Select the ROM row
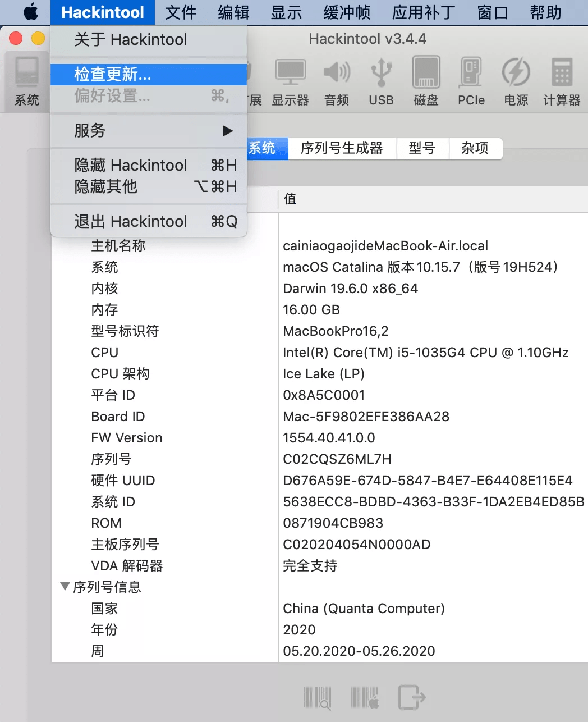This screenshot has width=588, height=722. point(320,523)
